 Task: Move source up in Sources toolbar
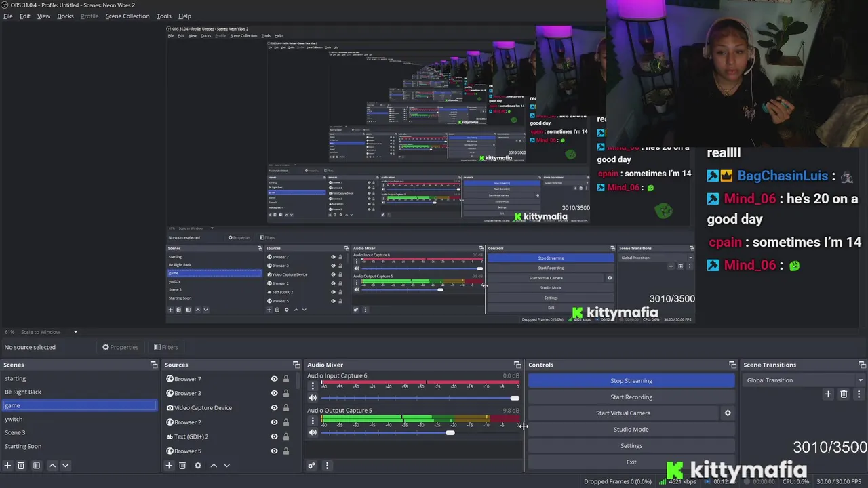tap(214, 466)
